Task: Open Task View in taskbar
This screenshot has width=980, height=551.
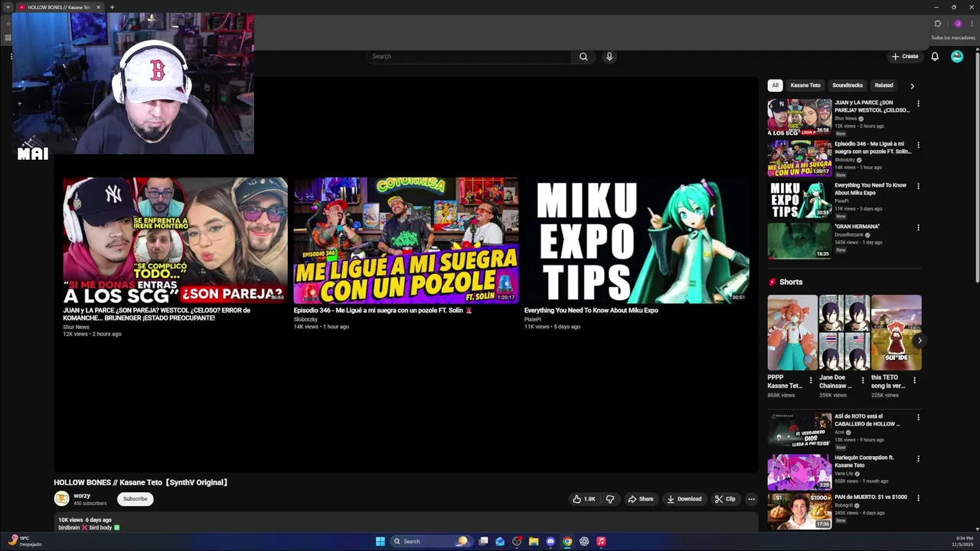Action: point(483,541)
